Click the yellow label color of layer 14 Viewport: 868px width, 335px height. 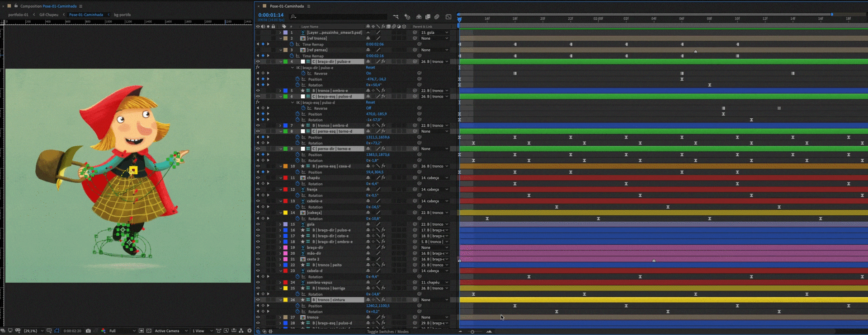point(285,213)
